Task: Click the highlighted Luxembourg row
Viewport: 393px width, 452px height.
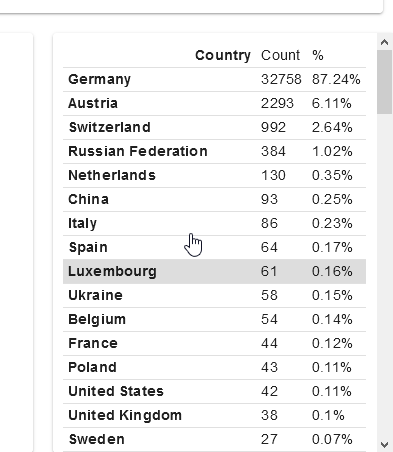Action: [x=214, y=272]
